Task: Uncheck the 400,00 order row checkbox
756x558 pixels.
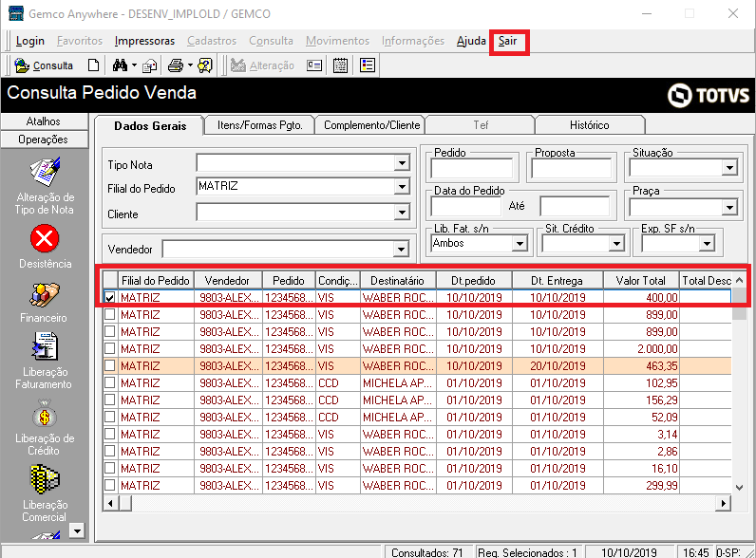Action: point(110,298)
